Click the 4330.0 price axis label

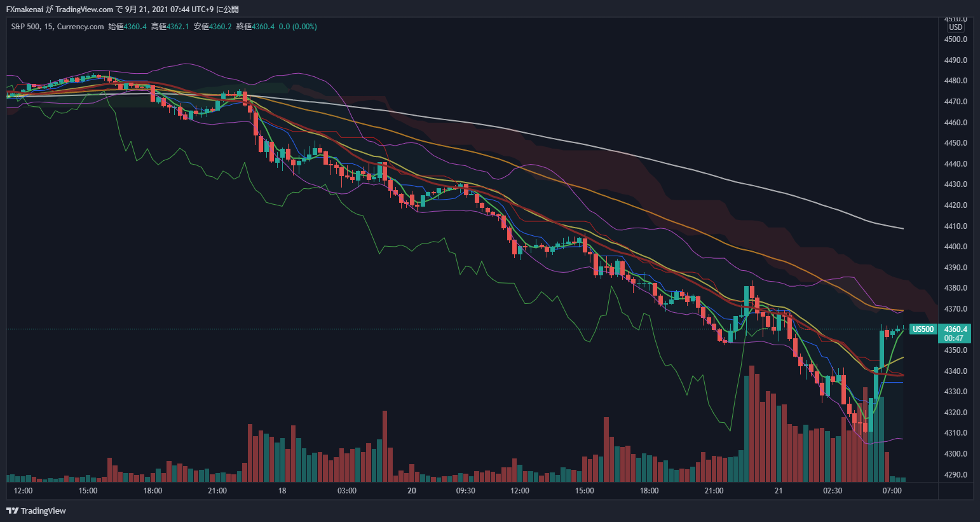pos(956,392)
